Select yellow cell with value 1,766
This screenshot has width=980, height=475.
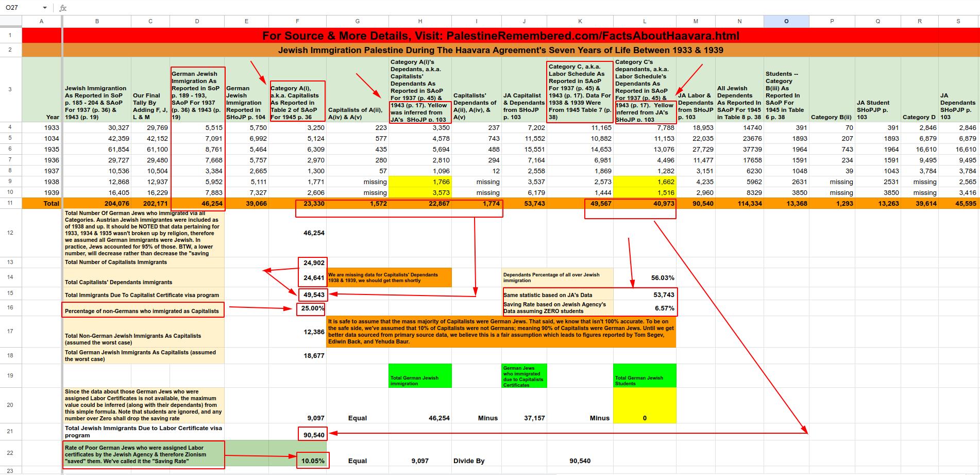[x=420, y=182]
